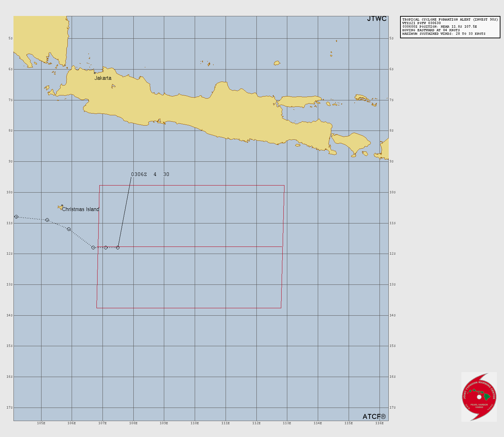Click the 105E longitude axis label
The image size is (504, 437).
click(41, 423)
